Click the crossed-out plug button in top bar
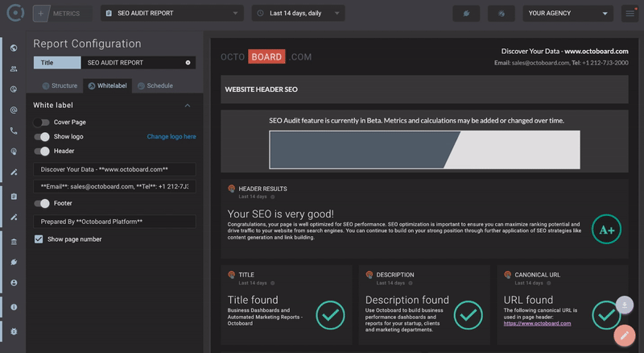Viewport: 644px width, 353px height. (x=501, y=14)
